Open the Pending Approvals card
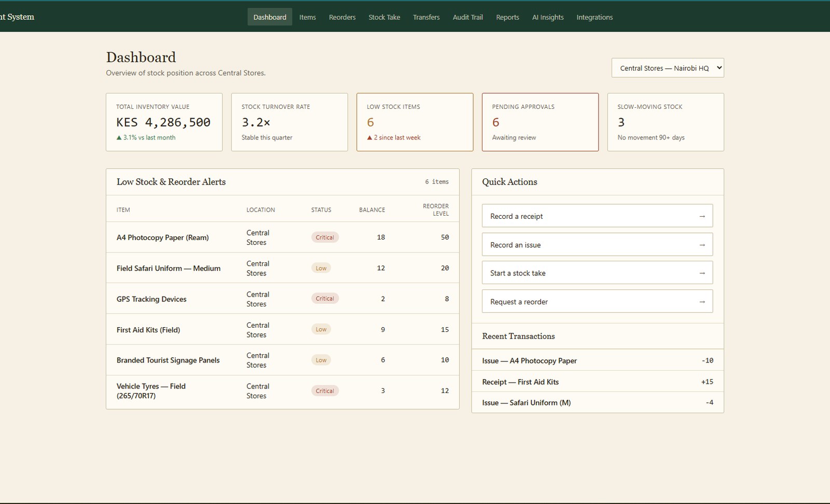The height and width of the screenshot is (504, 830). coord(540,122)
